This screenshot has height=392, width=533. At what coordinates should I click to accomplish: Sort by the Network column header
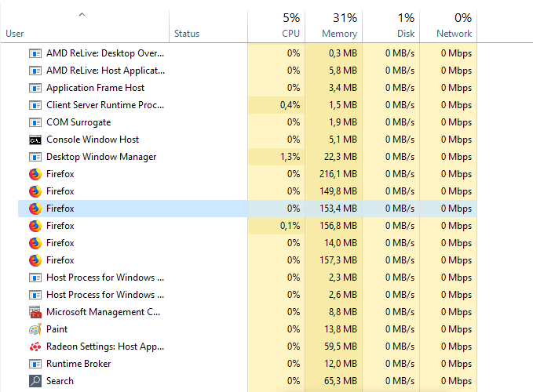tap(448, 26)
